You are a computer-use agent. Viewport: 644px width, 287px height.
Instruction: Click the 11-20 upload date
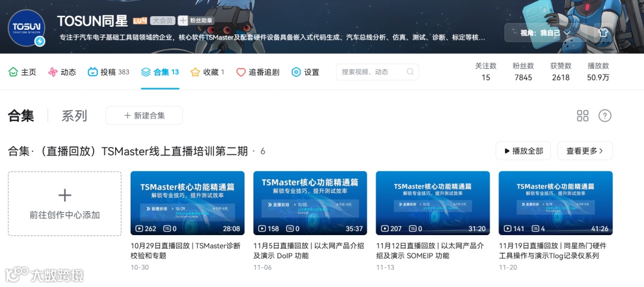pos(508,268)
